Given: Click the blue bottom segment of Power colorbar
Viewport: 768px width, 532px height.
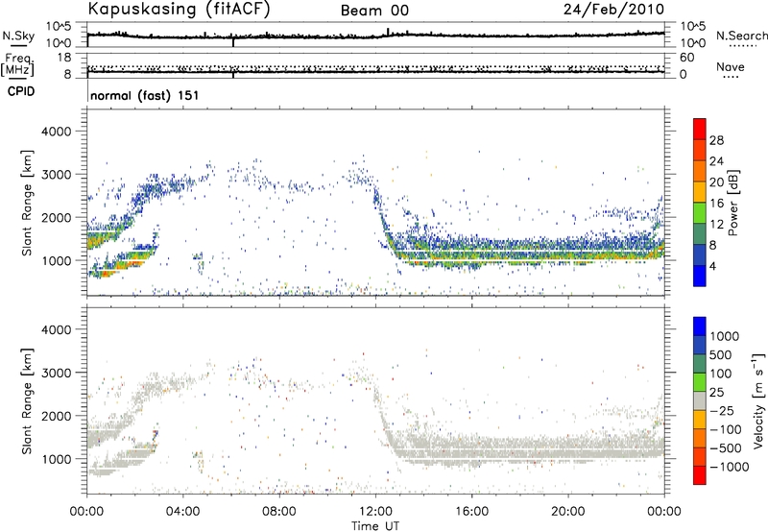Looking at the screenshot, I should pos(700,276).
